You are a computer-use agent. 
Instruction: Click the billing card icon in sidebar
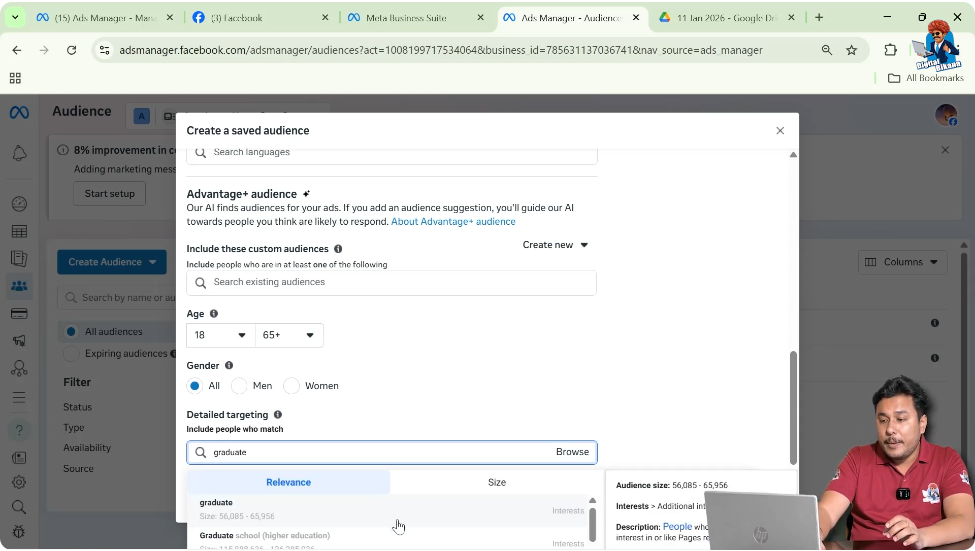[x=19, y=313]
